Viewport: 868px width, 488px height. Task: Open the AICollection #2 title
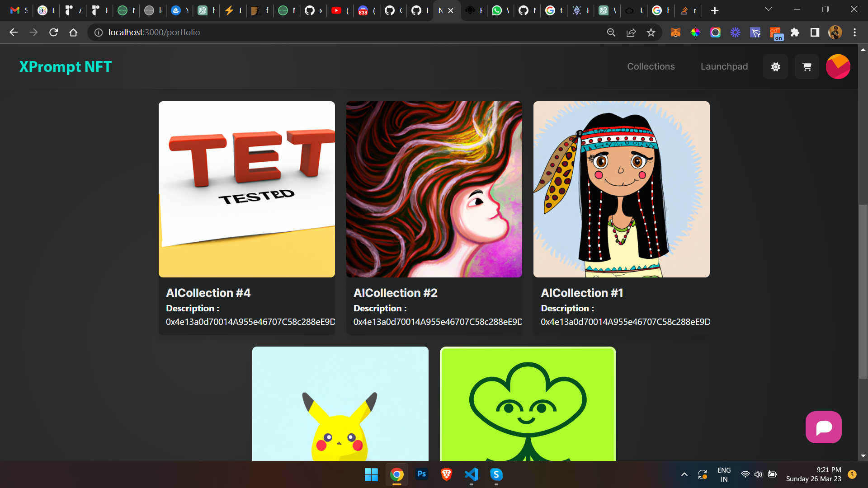395,293
